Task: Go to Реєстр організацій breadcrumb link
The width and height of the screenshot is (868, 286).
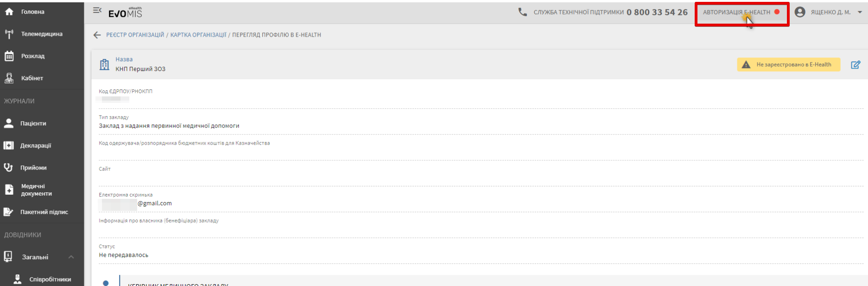Action: point(135,35)
